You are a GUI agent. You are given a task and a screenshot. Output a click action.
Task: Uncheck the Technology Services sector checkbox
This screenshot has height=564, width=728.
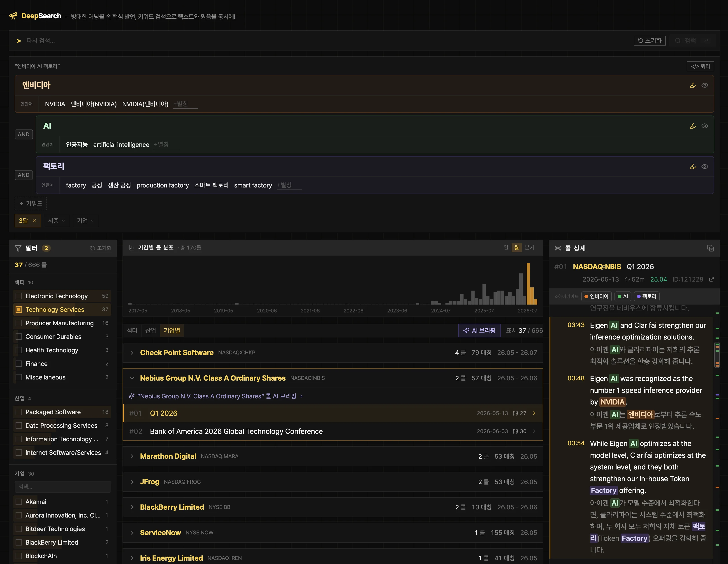[19, 310]
